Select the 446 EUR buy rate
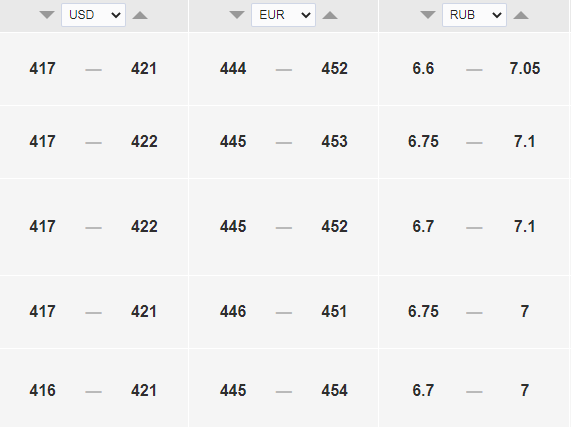 pos(233,312)
